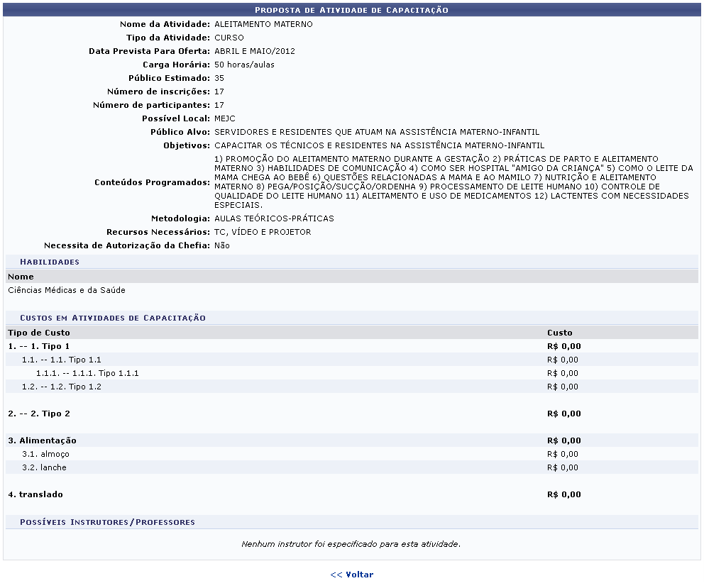Screen dimensions: 704x588
Task: Select the 1.1.1. Tipo 1.1.1 cost row
Action: pyautogui.click(x=87, y=373)
